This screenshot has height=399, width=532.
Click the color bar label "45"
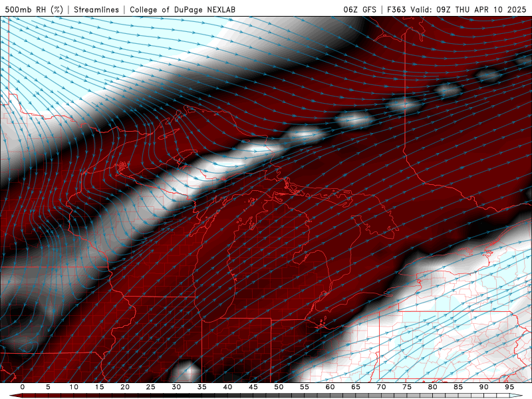pos(253,387)
